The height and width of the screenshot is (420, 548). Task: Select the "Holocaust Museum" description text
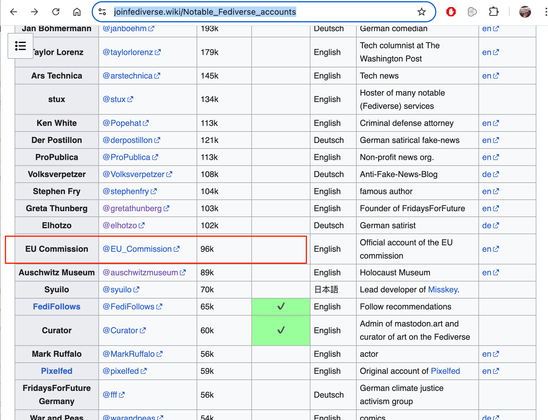click(x=395, y=273)
